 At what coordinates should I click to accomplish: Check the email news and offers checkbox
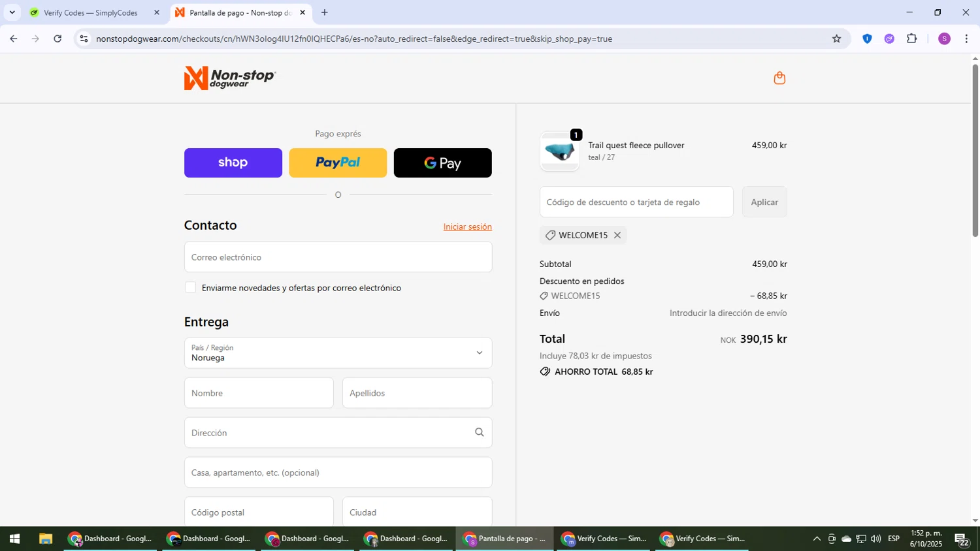tap(190, 287)
